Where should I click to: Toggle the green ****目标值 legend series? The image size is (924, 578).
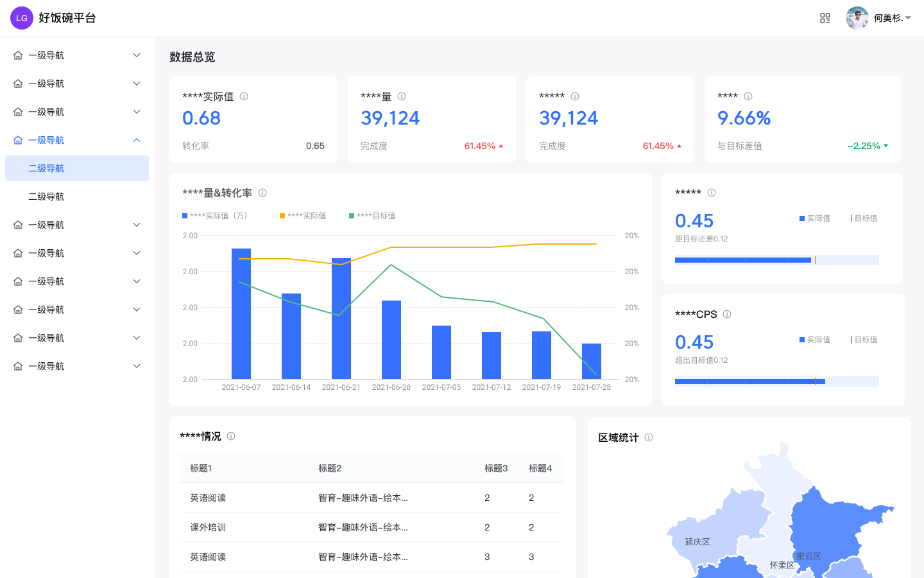pos(372,216)
